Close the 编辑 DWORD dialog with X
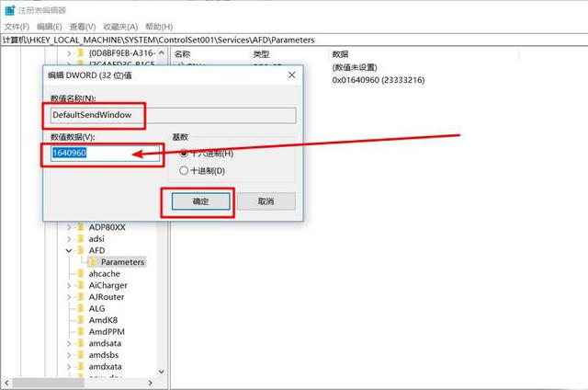The width and height of the screenshot is (588, 390). [x=292, y=75]
